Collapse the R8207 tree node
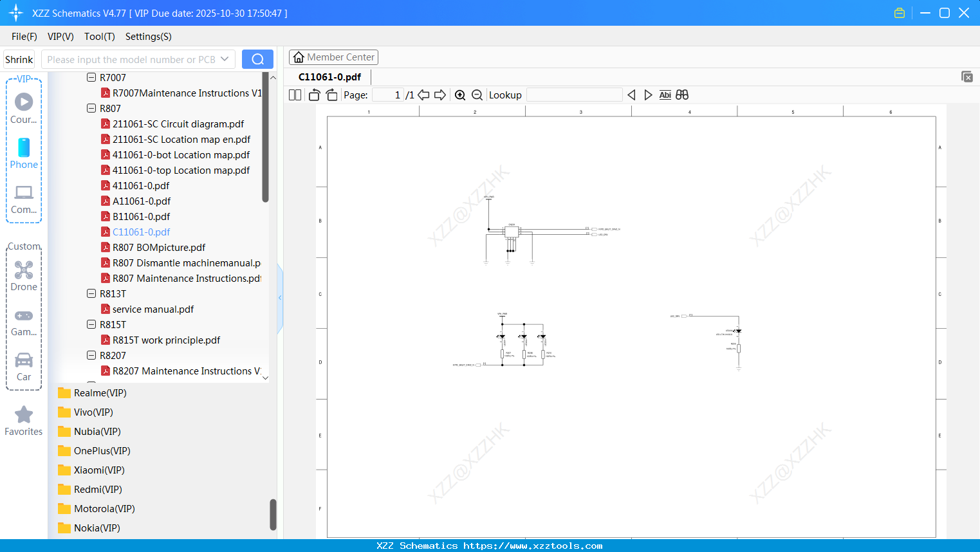The width and height of the screenshot is (980, 552). pos(91,355)
